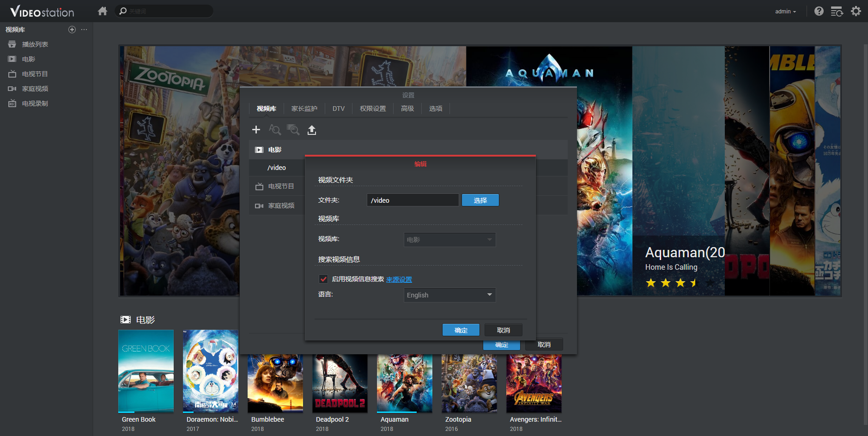
Task: Open Bumblebee poster thumbnail
Action: [x=275, y=383]
